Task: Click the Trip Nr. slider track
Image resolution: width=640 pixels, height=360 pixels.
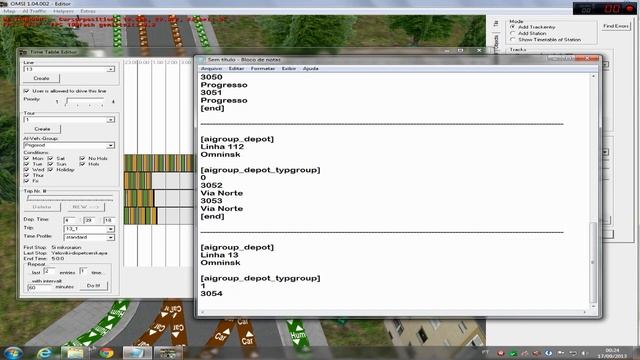Action: pos(69,198)
